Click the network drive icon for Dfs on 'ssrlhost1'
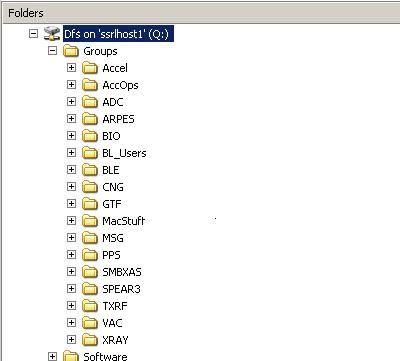This screenshot has height=361, width=400. 52,34
